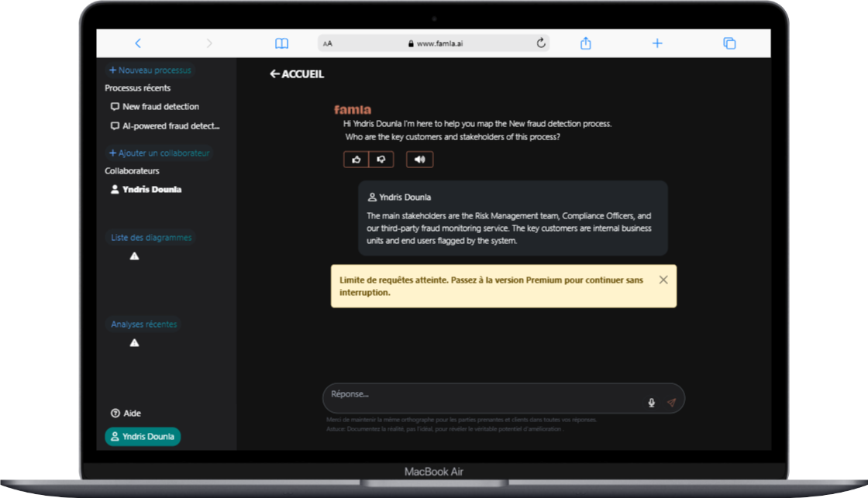Click the thumbs down feedback icon

(x=381, y=159)
